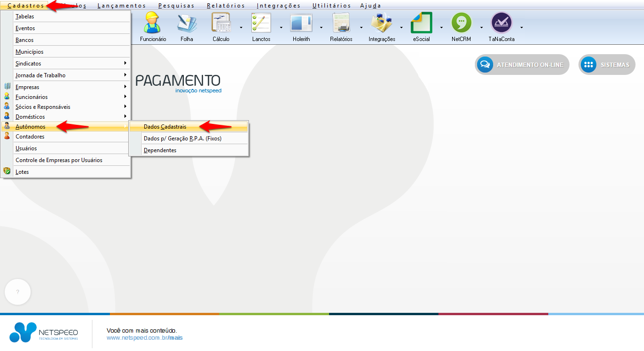Open the Cálculo calculator icon
This screenshot has width=644, height=351.
[221, 23]
